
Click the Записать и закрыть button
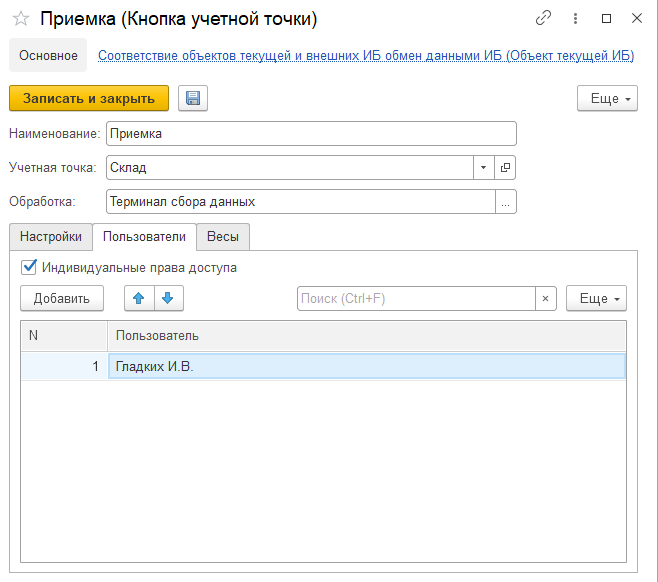(x=89, y=98)
